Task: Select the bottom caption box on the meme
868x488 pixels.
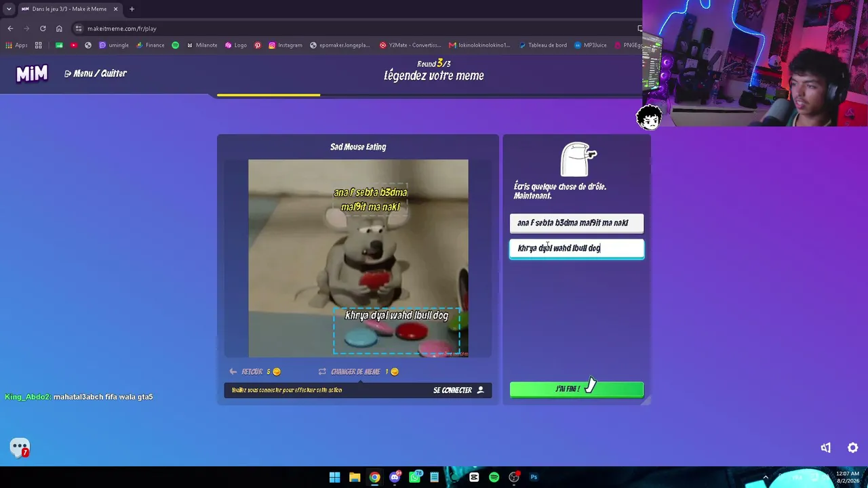Action: [x=396, y=330]
